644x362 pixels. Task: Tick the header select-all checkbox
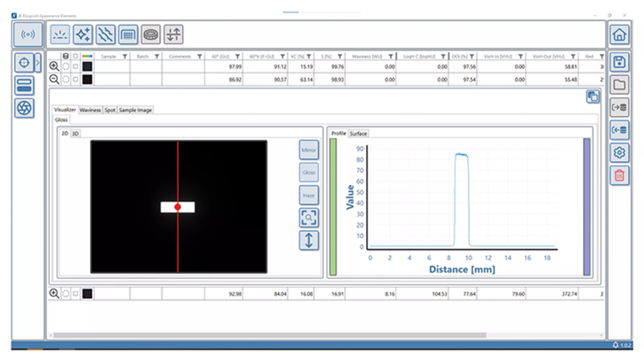75,56
